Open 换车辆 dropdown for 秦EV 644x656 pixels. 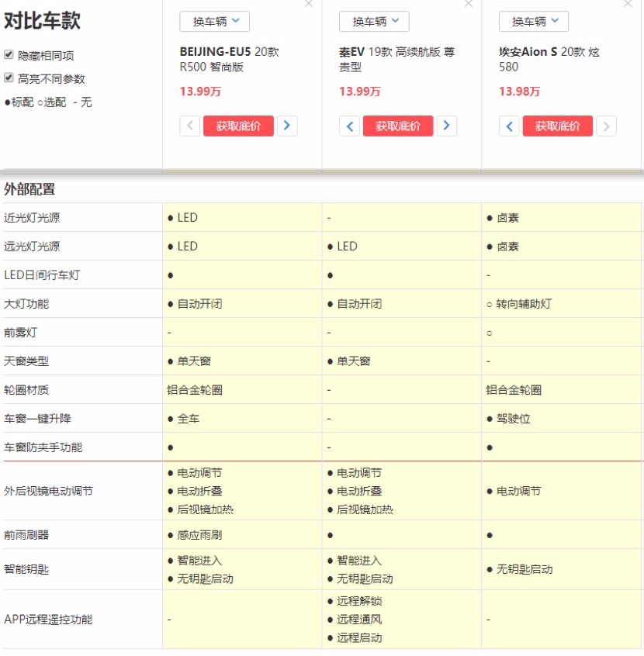[x=374, y=22]
